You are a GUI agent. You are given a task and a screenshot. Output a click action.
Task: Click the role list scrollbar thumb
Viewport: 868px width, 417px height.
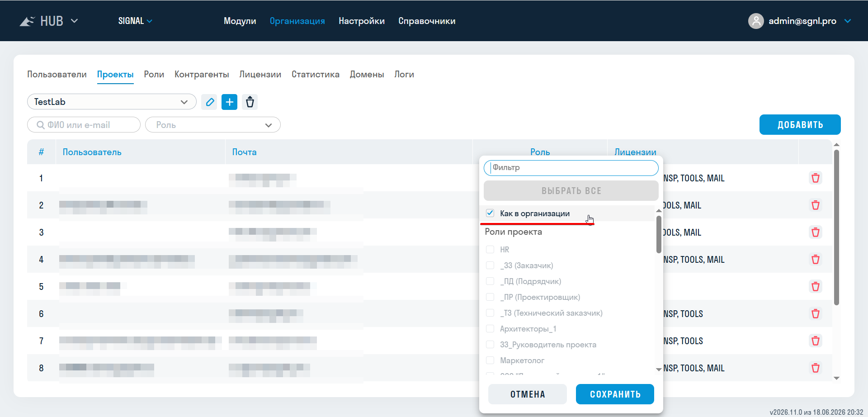point(659,234)
